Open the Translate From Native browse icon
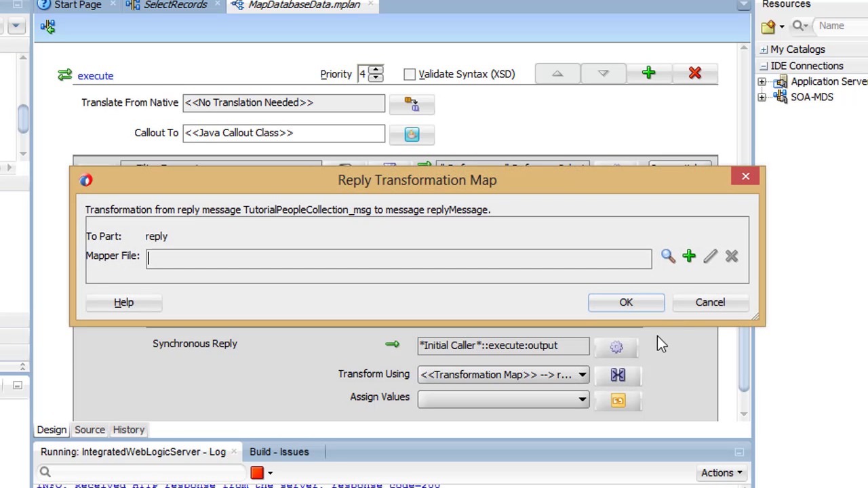 (x=412, y=104)
